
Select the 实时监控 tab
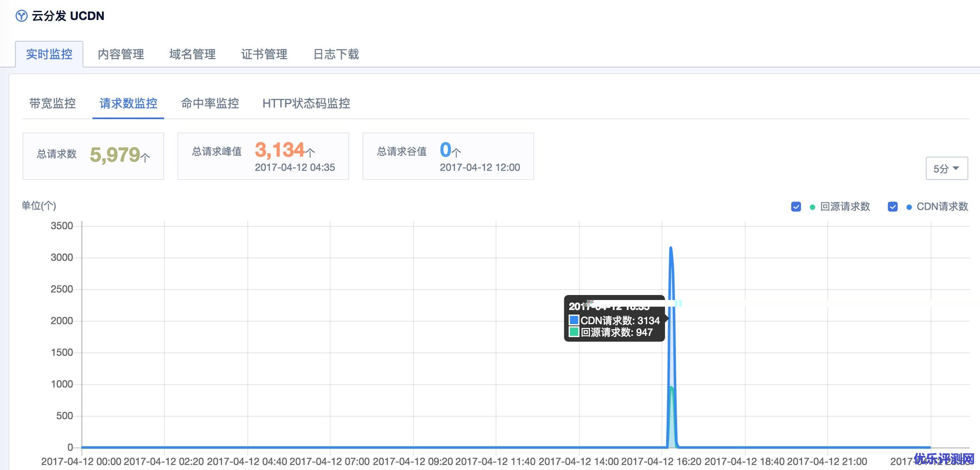click(x=49, y=54)
